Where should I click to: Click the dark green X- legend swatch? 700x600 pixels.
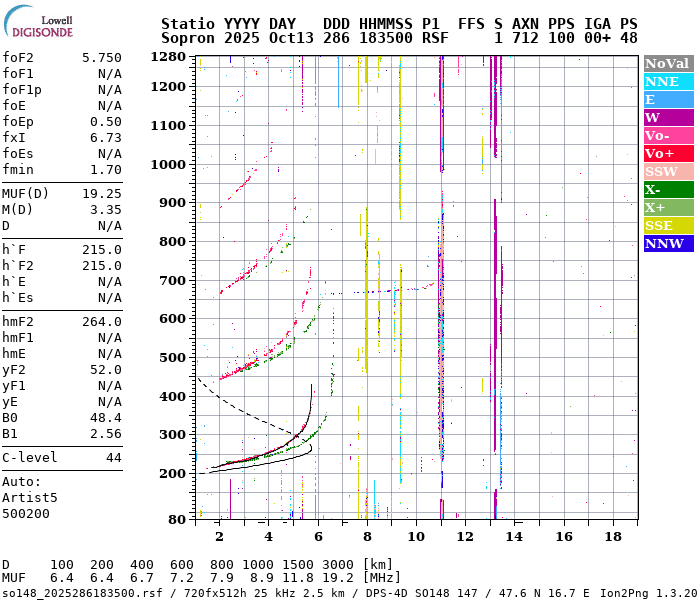(x=668, y=190)
